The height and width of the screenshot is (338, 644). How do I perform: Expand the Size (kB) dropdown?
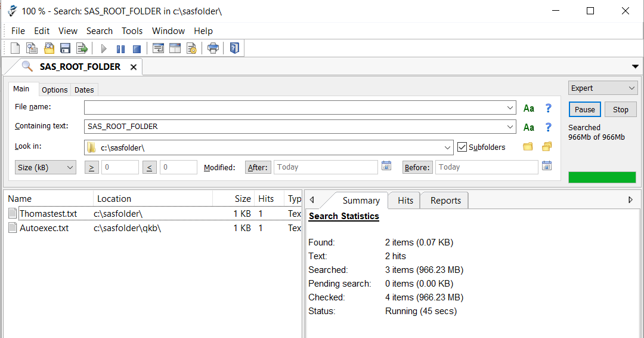(x=45, y=168)
